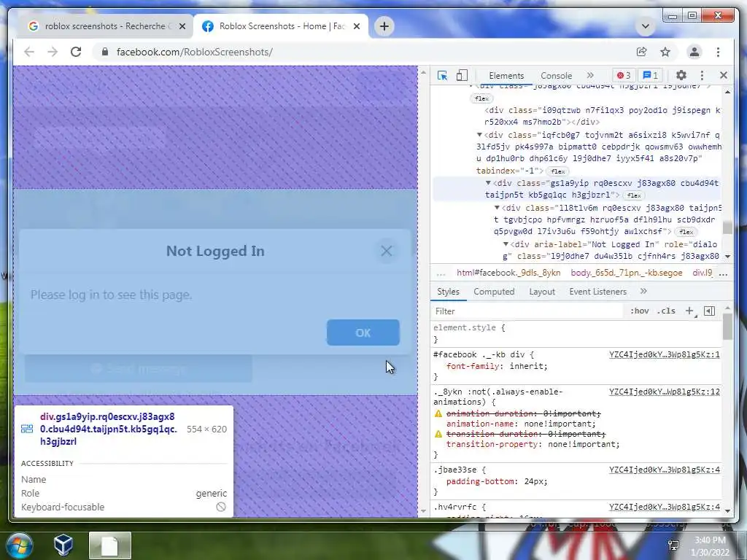This screenshot has width=747, height=560.
Task: Select the inspect element picker icon
Action: coord(442,76)
